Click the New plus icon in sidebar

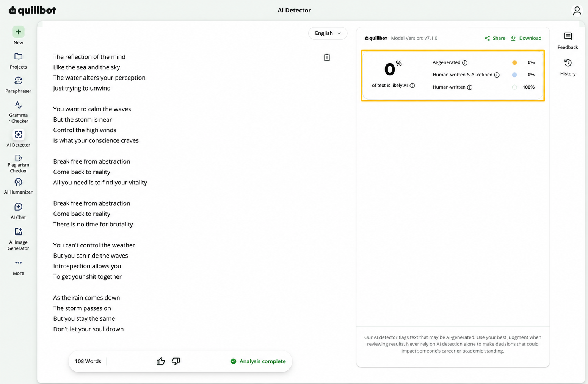[x=18, y=32]
